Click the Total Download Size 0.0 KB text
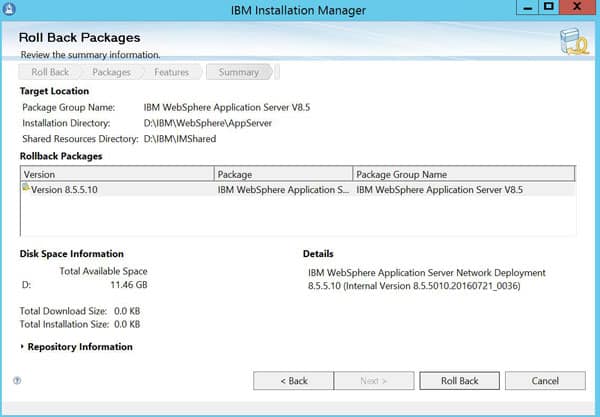This screenshot has height=417, width=600. coord(80,311)
